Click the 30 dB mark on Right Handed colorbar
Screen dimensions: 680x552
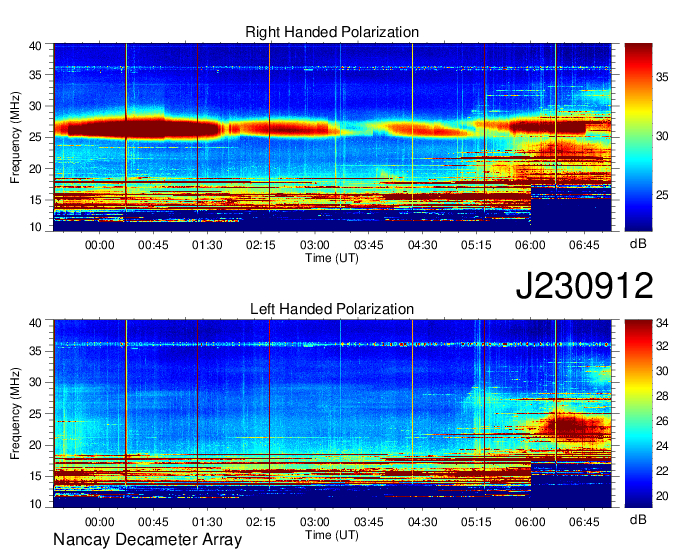662,136
